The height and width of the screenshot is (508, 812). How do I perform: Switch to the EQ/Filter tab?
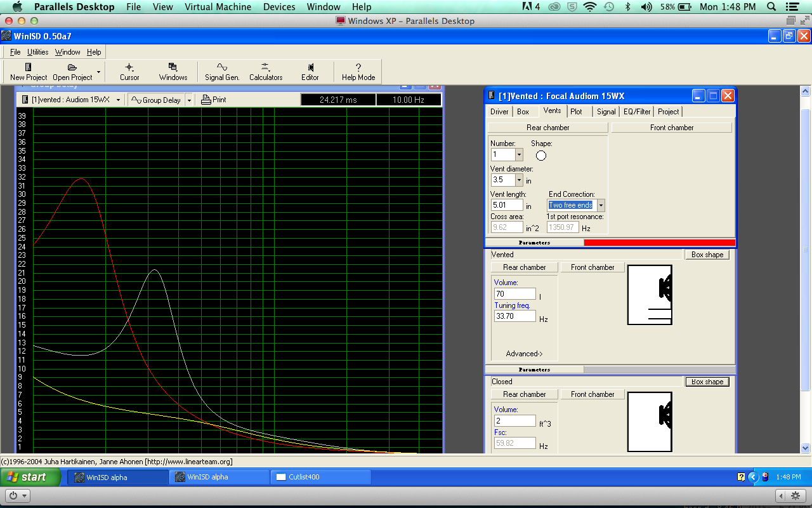(x=637, y=112)
